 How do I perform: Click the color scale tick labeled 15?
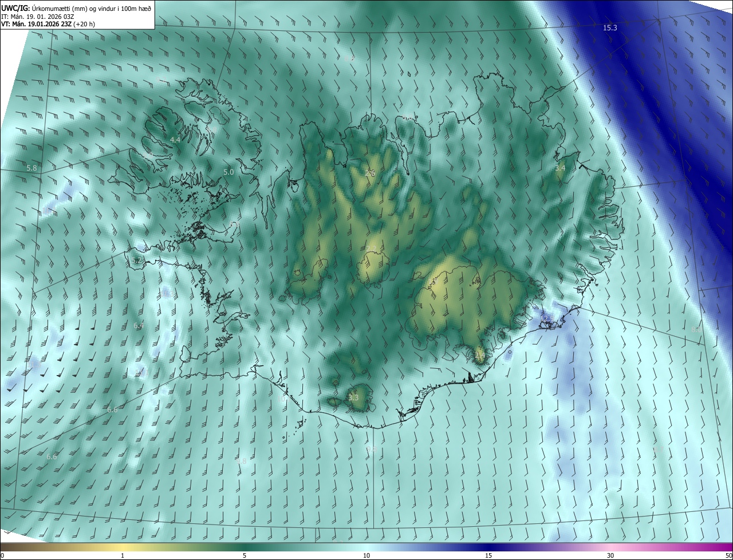pos(488,555)
